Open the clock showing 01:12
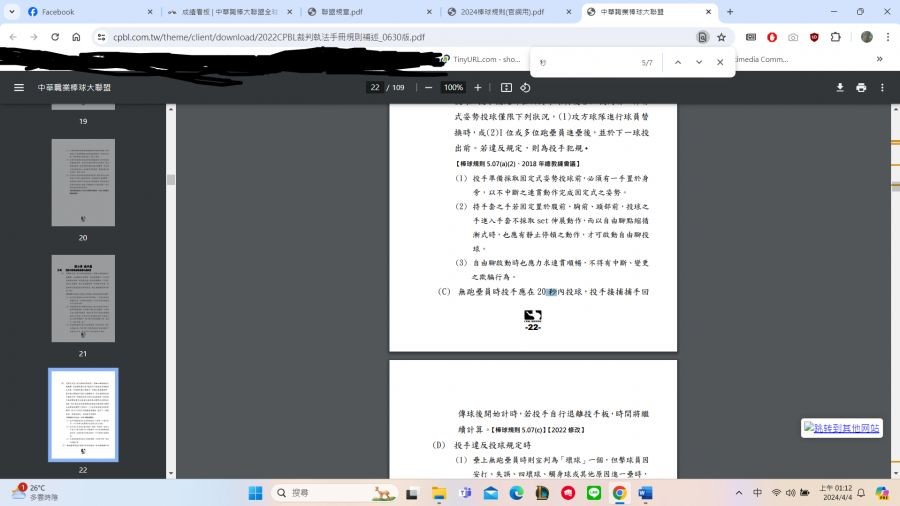Viewport: 900px width, 506px height. pyautogui.click(x=836, y=492)
